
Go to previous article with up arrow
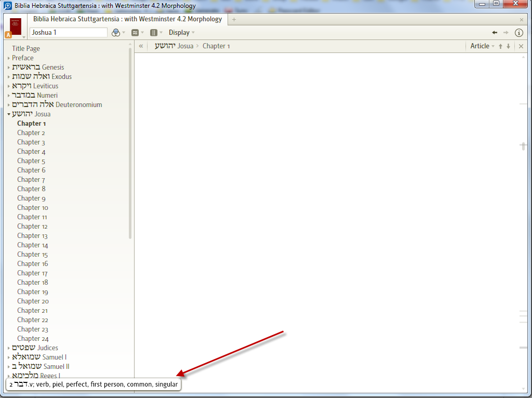tap(500, 46)
